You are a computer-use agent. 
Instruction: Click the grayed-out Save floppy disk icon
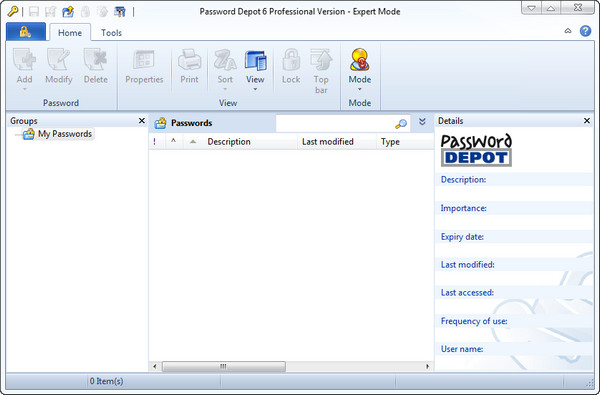coord(34,11)
